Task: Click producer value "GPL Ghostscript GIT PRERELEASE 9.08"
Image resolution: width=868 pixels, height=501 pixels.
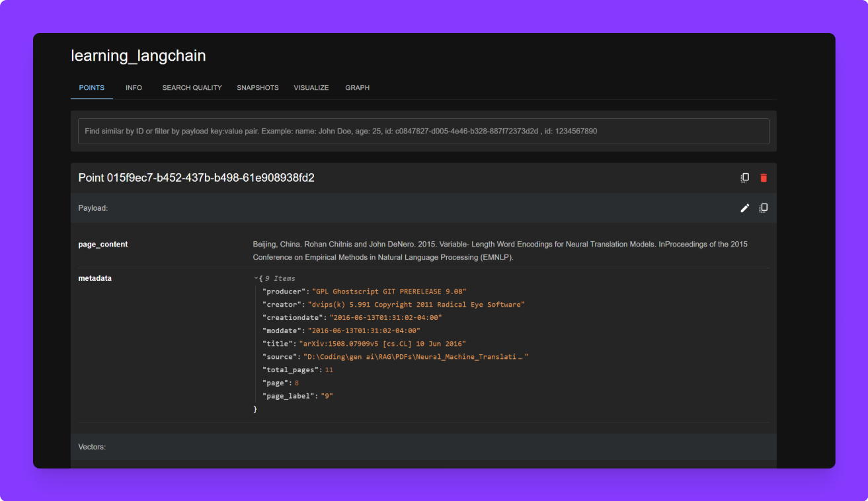Action: tap(389, 291)
